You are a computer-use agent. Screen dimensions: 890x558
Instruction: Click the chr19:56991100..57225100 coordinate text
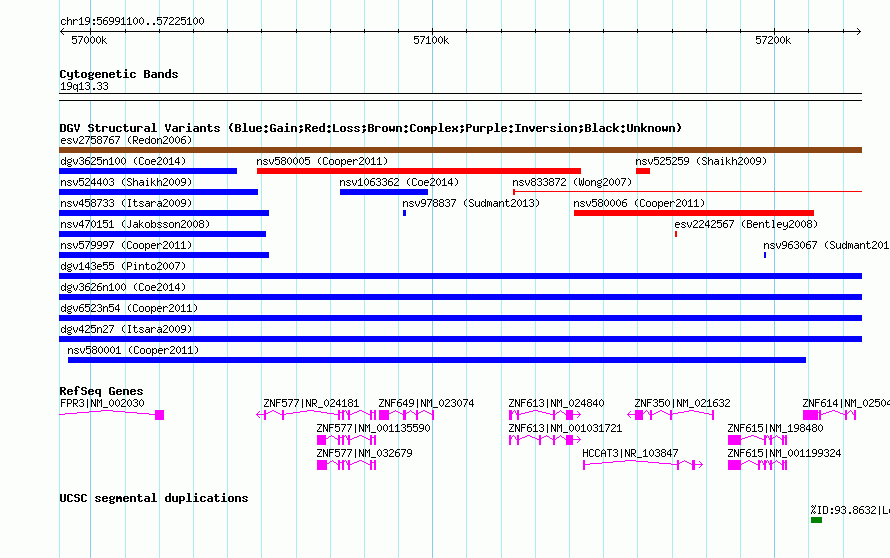(x=132, y=22)
